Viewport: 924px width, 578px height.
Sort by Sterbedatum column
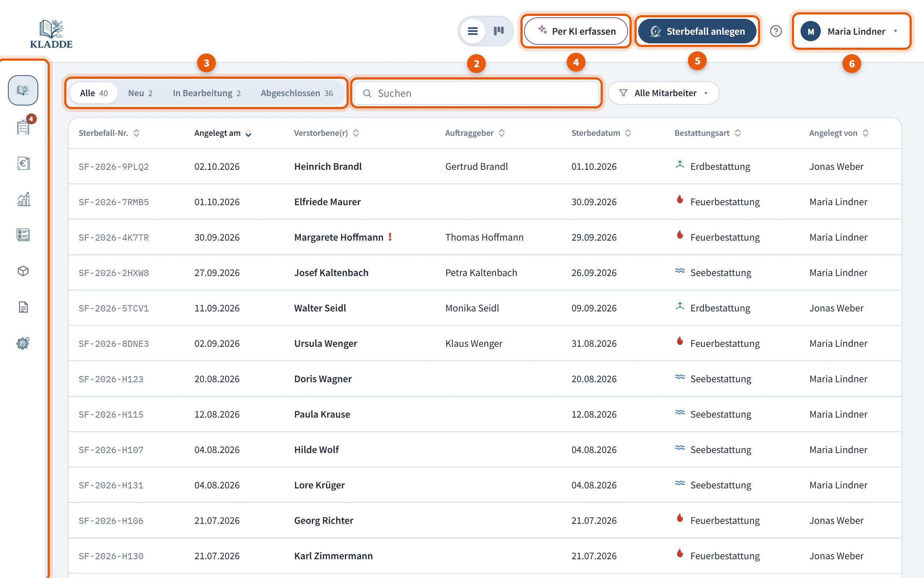click(x=601, y=133)
